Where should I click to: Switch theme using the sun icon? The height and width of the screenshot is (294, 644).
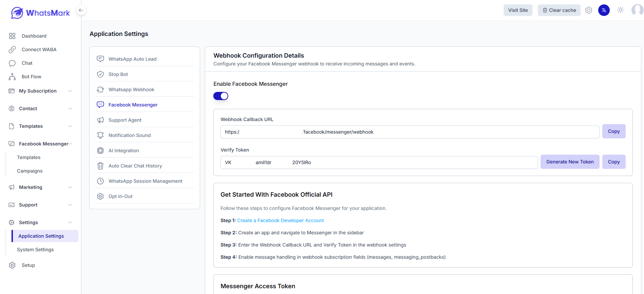coord(621,10)
